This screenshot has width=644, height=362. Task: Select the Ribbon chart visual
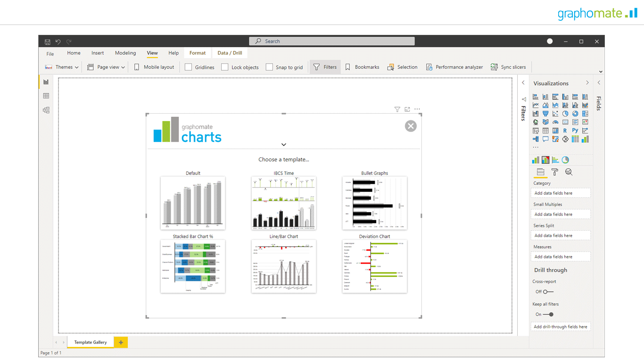point(585,105)
